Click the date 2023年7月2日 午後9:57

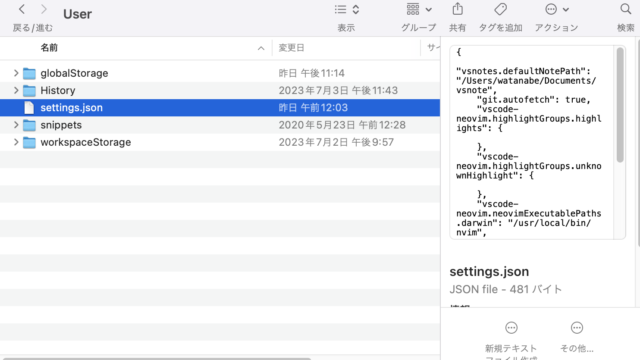336,142
